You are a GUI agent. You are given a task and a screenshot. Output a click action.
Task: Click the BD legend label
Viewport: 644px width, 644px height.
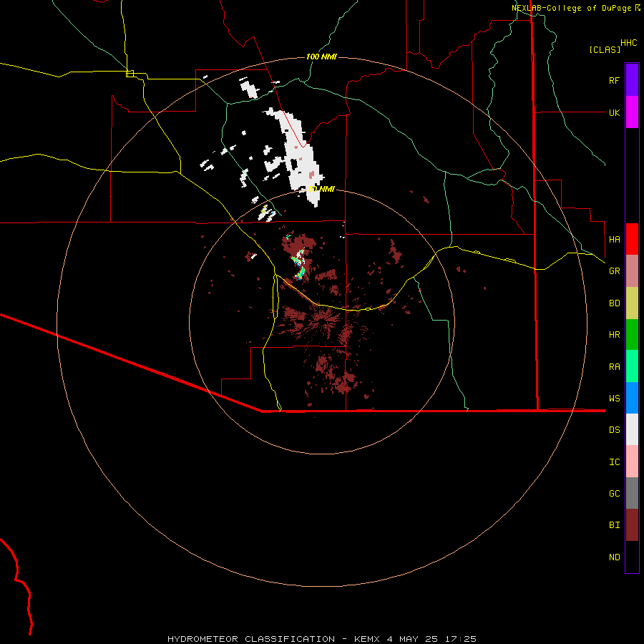pos(614,303)
